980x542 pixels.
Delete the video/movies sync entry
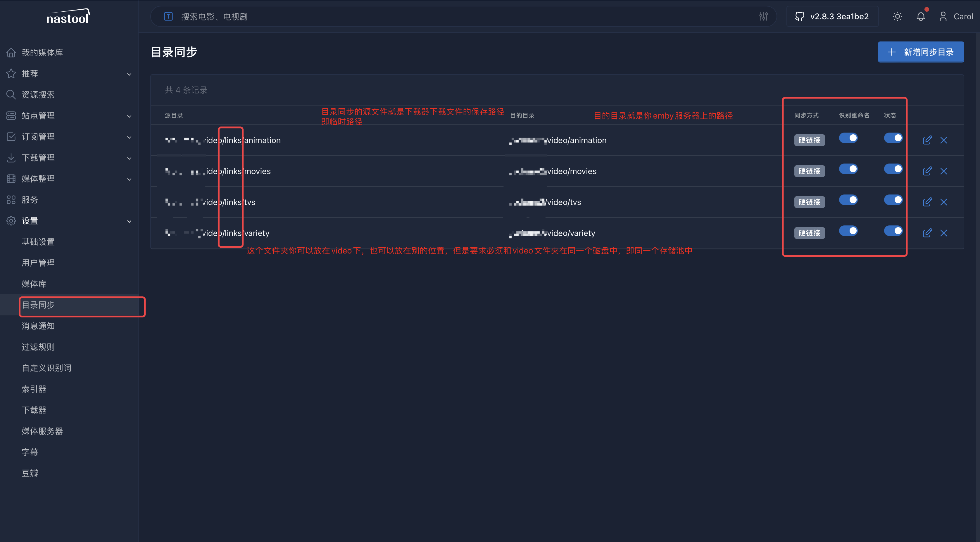pyautogui.click(x=943, y=171)
